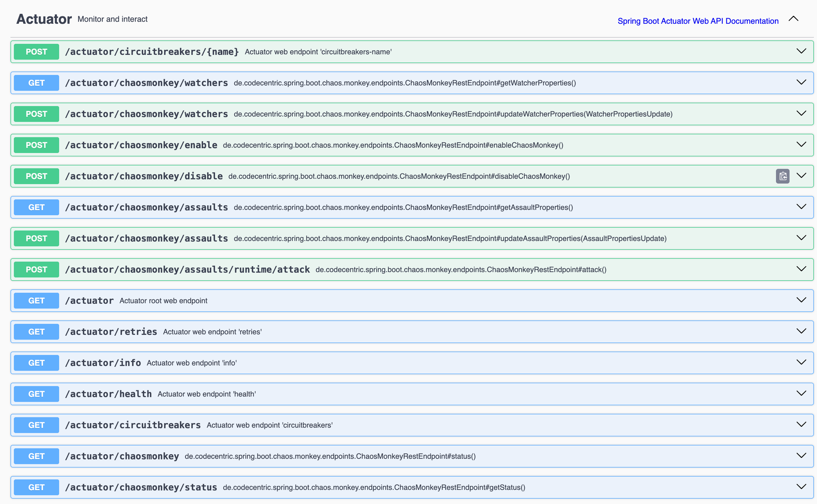The height and width of the screenshot is (504, 817).
Task: Click POST badge for chaosmonkey/watchers endpoint
Action: coord(36,114)
